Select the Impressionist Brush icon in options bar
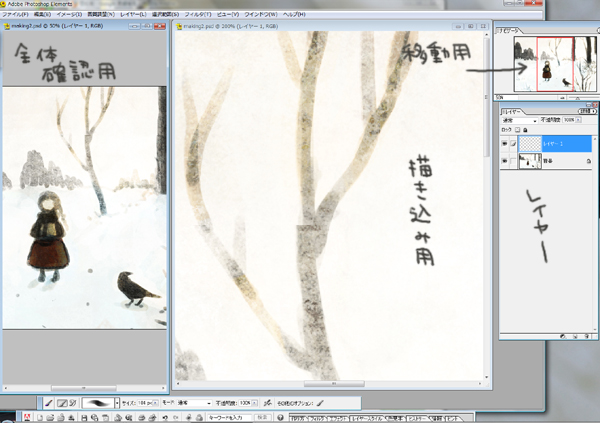This screenshot has height=423, width=600. tap(63, 403)
